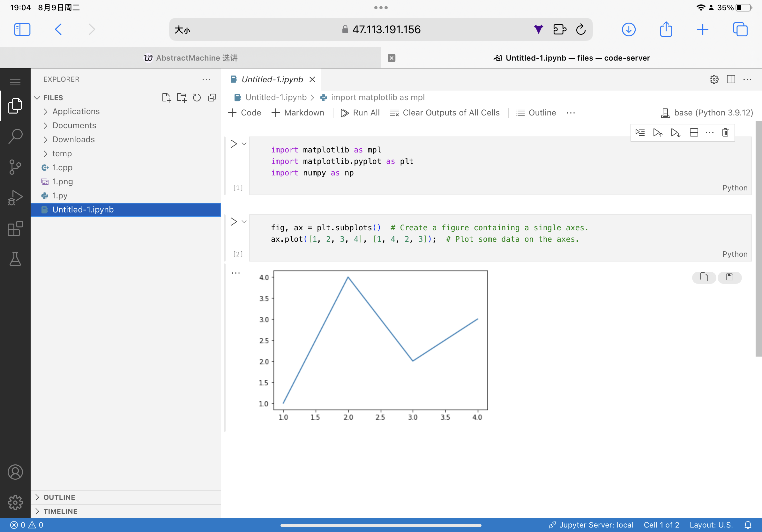Image resolution: width=762 pixels, height=532 pixels.
Task: Click Run All cells
Action: (x=360, y=113)
